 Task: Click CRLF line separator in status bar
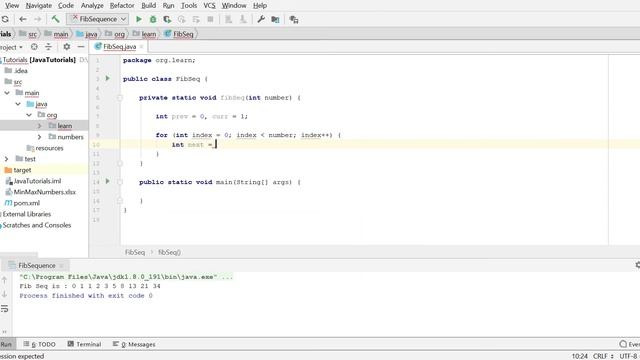[602, 356]
